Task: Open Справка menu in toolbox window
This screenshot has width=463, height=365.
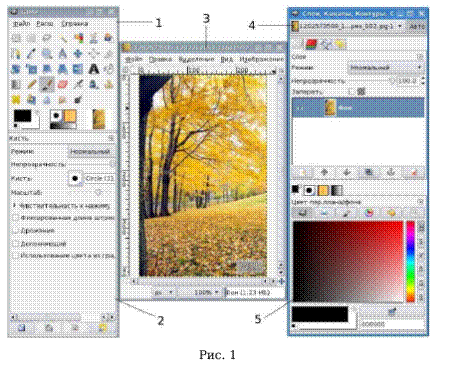Action: pos(75,24)
